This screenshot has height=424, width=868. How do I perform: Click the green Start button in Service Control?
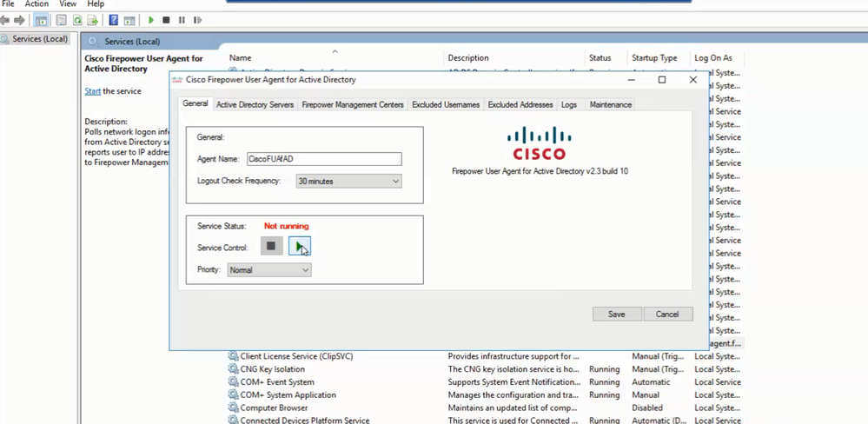[300, 246]
